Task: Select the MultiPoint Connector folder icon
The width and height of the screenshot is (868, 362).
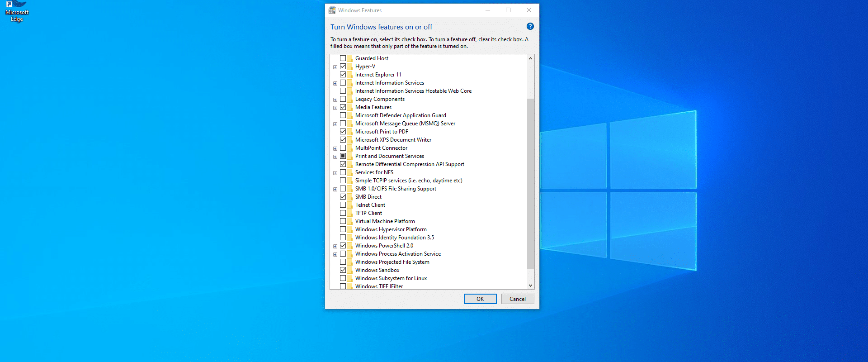Action: point(350,148)
